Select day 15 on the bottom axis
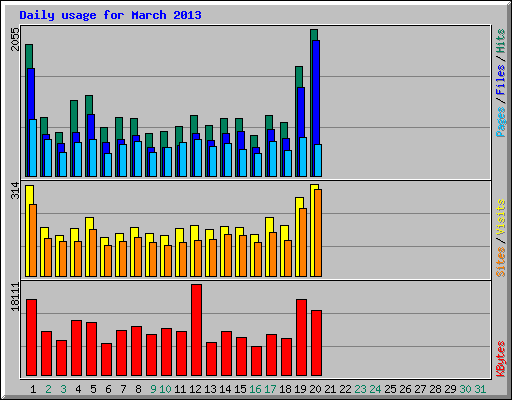 pos(240,389)
